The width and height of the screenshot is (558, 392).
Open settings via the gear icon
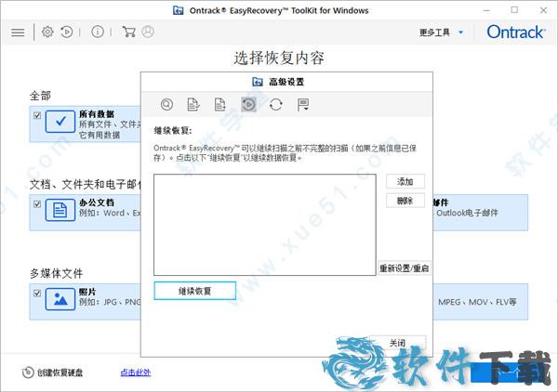point(47,32)
